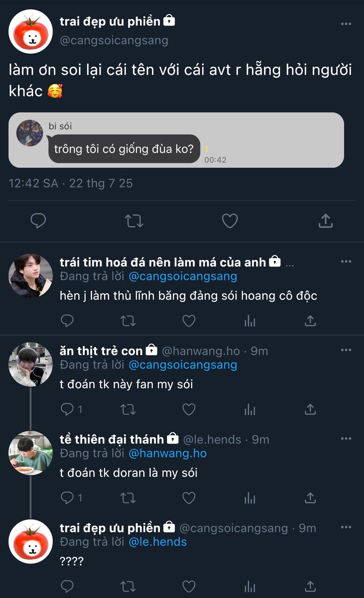The width and height of the screenshot is (364, 598).
Task: Reply to the main tweet via comment icon
Action: [x=38, y=221]
